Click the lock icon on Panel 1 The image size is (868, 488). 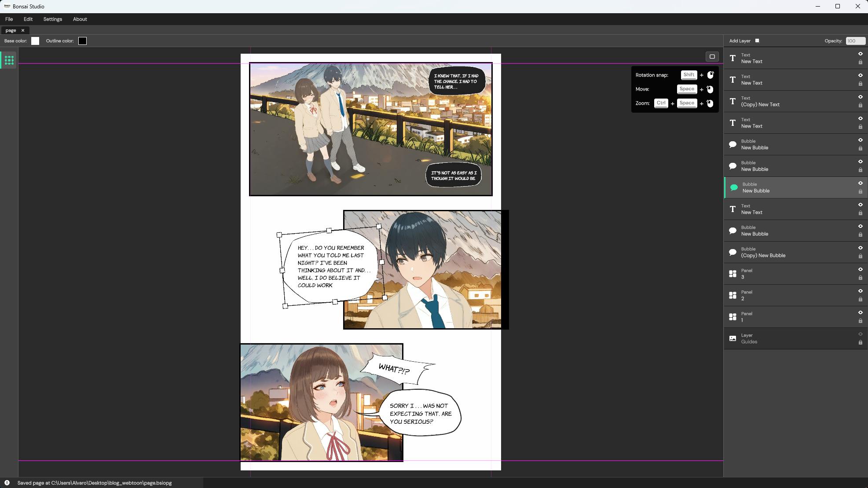tap(861, 321)
